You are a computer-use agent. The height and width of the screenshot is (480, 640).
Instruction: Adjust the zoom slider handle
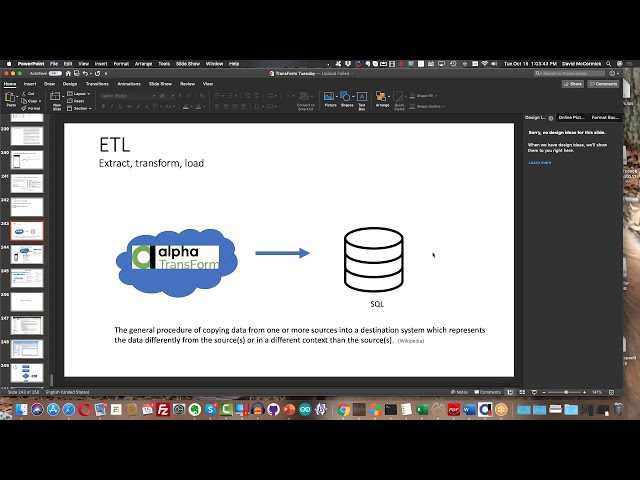coord(566,392)
